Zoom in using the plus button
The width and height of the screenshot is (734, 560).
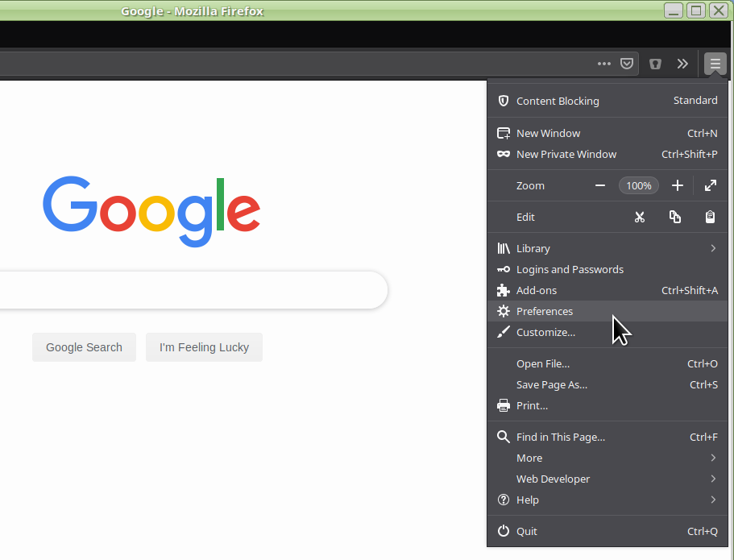coord(678,185)
